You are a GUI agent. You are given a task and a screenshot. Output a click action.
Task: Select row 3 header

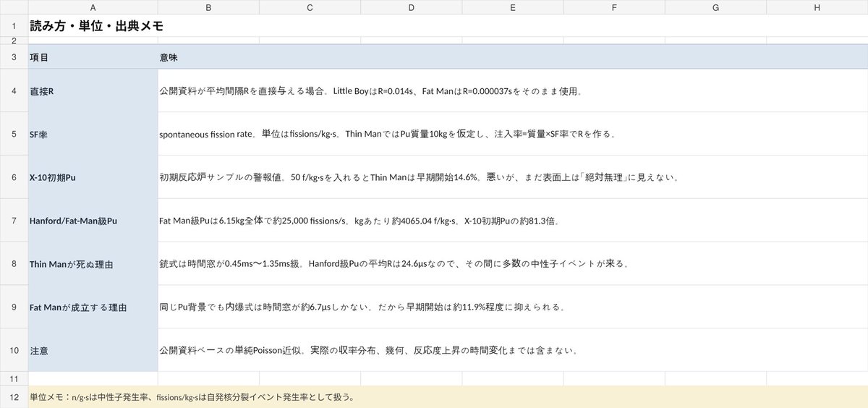14,56
